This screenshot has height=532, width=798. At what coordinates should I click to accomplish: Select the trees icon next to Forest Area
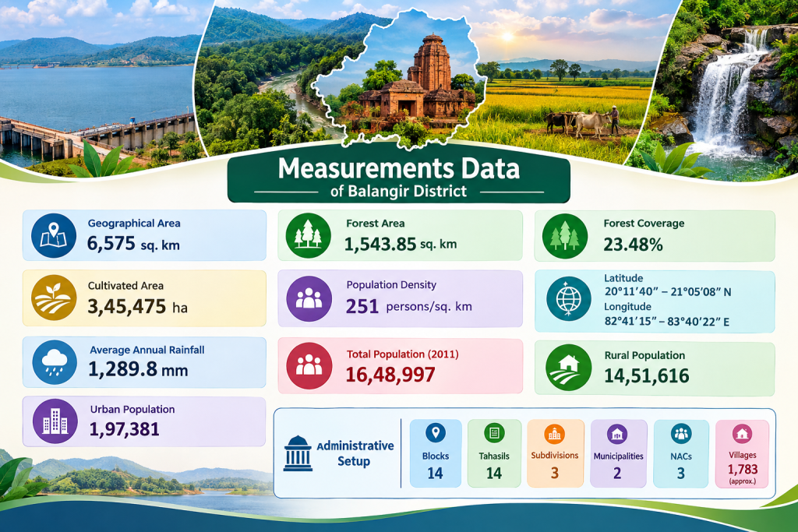[x=309, y=235]
